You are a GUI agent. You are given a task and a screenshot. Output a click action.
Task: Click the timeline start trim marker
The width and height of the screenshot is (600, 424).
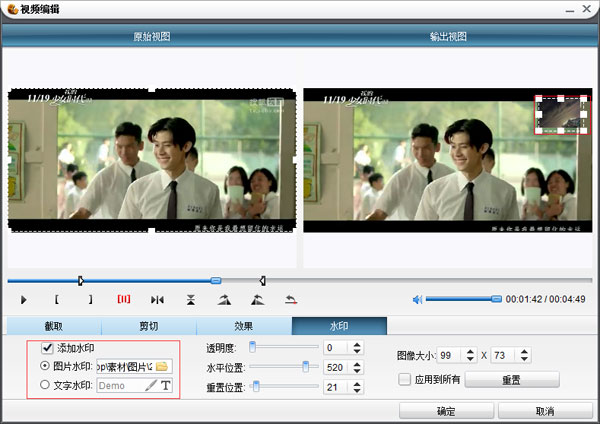[81, 281]
